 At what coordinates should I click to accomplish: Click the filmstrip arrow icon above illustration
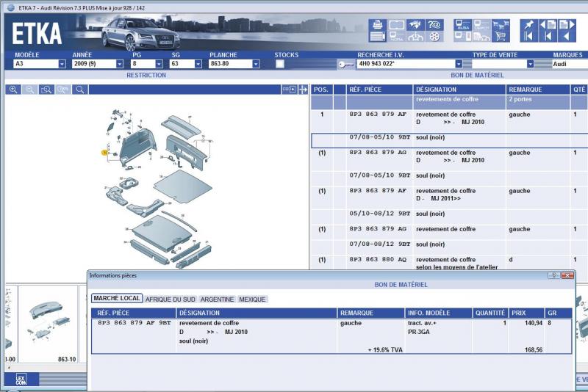click(x=289, y=90)
